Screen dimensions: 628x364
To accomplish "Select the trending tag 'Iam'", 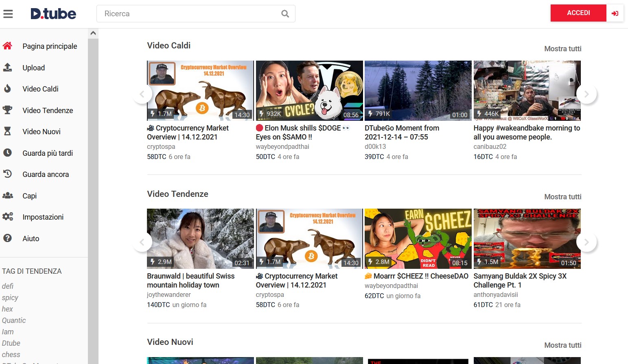I will pos(8,332).
